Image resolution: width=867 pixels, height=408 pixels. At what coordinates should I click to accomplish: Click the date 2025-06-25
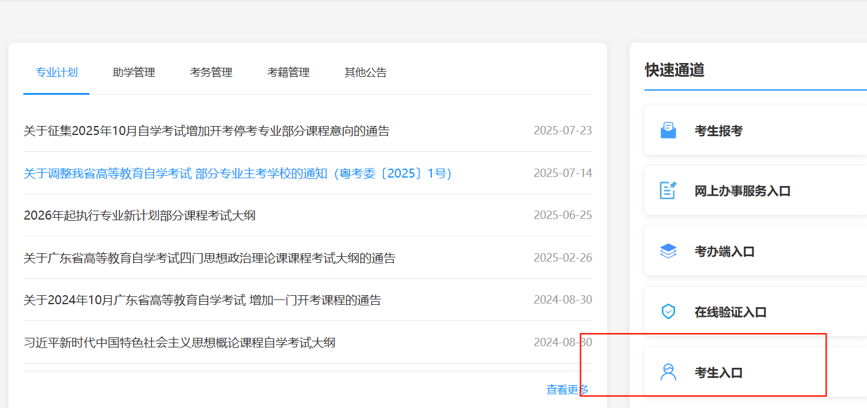point(563,215)
